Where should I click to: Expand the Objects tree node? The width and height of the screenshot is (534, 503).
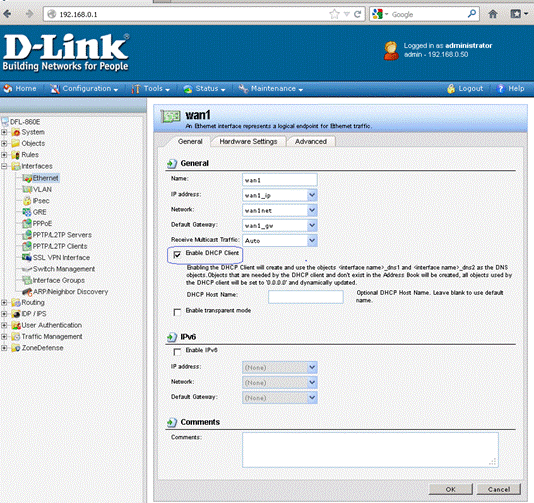(x=4, y=143)
